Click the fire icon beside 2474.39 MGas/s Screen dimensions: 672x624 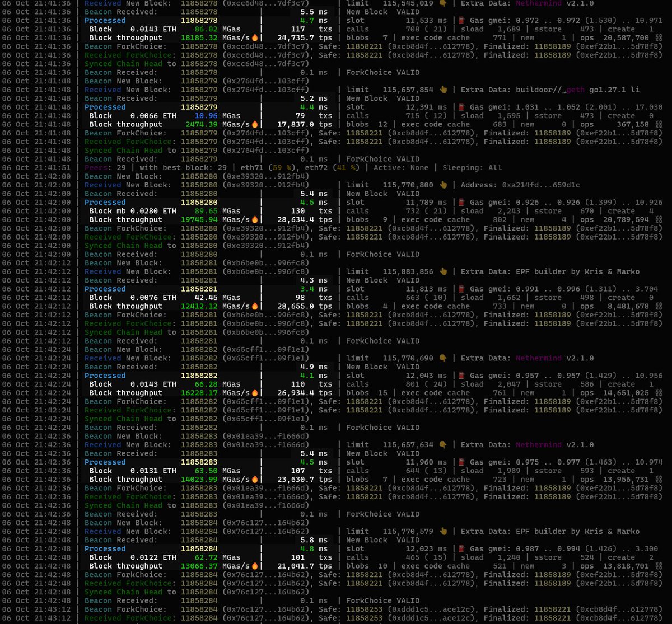coord(255,124)
